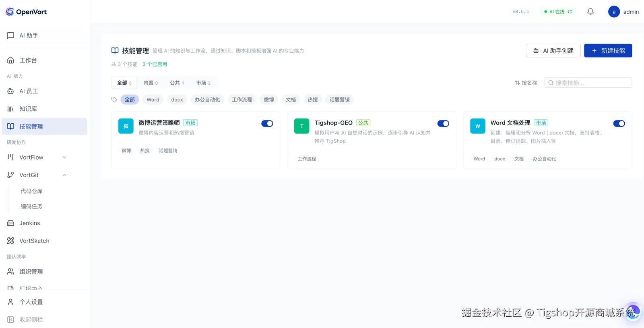Select the 全部 tag filter chip
644x328 pixels.
pyautogui.click(x=130, y=100)
